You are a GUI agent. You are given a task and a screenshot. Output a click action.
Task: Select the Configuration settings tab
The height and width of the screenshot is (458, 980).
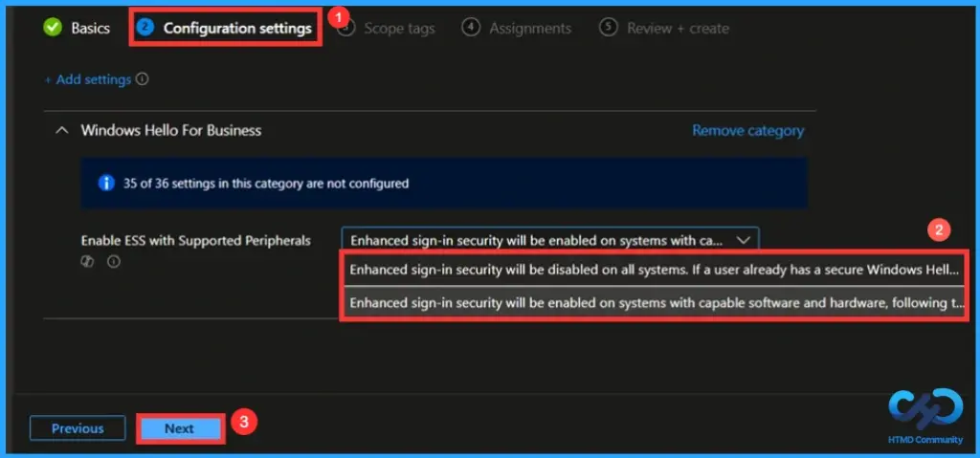pyautogui.click(x=226, y=28)
